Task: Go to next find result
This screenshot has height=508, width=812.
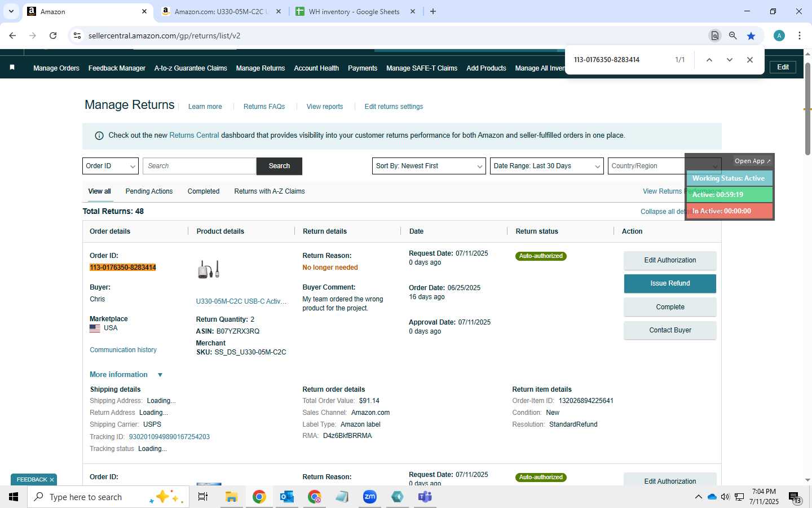Action: [730, 60]
